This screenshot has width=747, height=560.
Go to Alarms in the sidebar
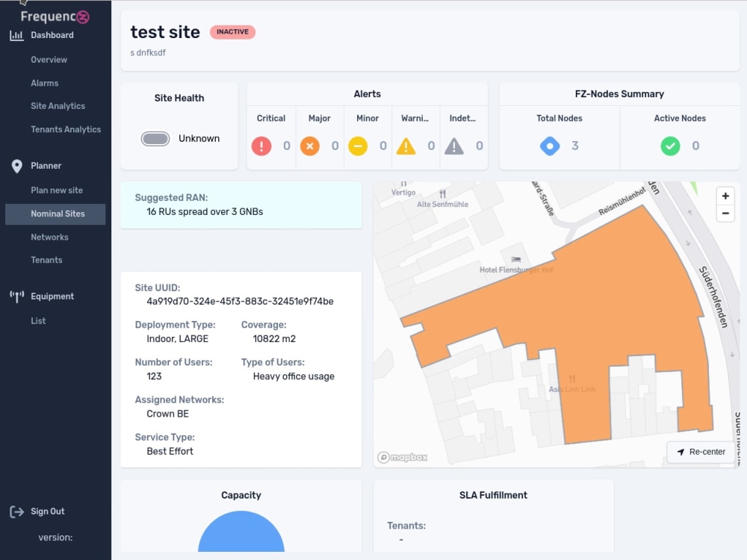point(45,84)
